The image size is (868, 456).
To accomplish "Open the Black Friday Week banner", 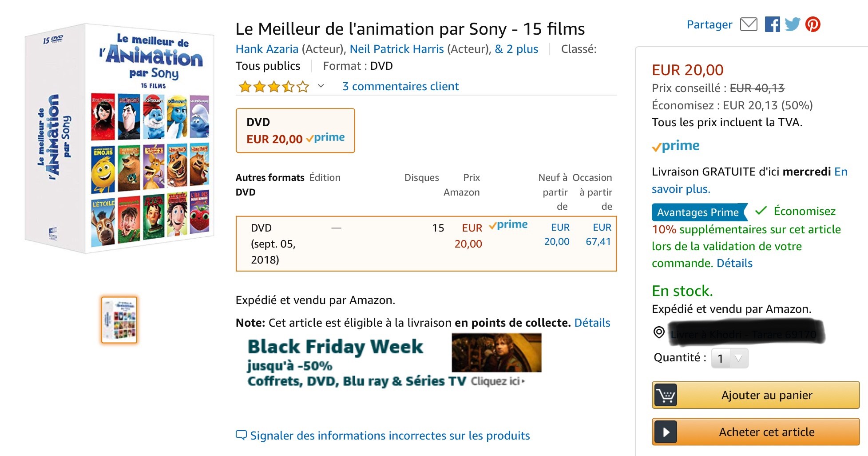I will click(393, 361).
